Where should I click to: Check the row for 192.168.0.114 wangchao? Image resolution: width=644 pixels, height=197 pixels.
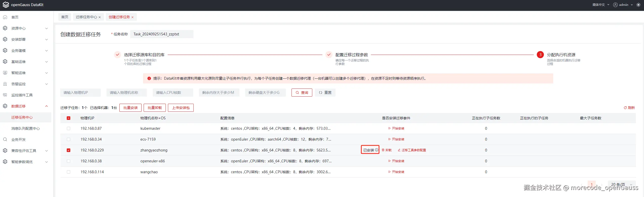[x=69, y=172]
